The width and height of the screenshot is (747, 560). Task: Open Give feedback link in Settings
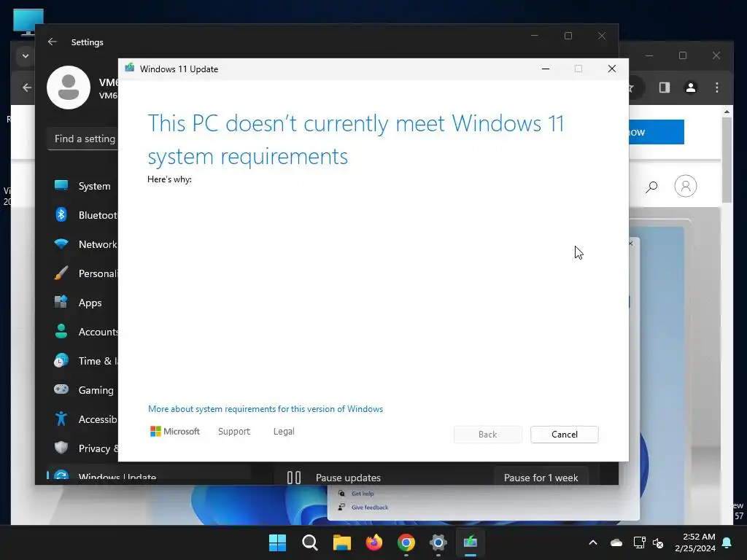[x=370, y=507]
